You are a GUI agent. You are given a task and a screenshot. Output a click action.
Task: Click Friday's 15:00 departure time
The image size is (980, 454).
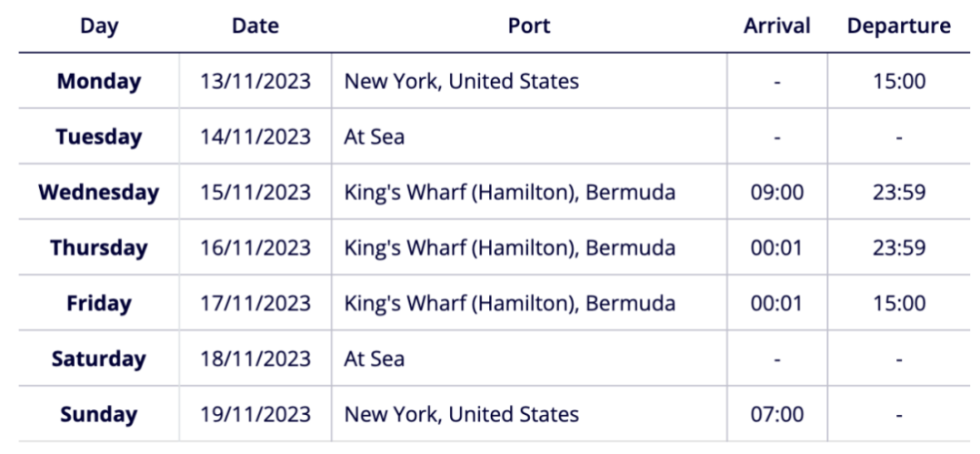[899, 303]
